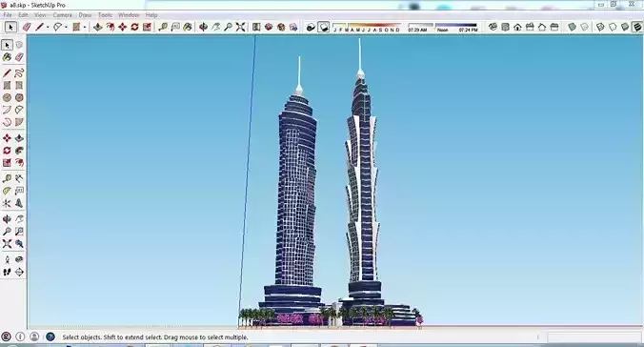Enable Shaded face style
Viewport: 644px width, 347px height.
pyautogui.click(x=625, y=27)
